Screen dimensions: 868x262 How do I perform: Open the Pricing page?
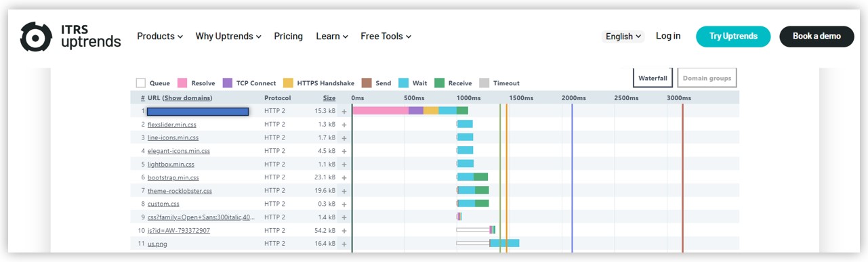[x=288, y=37]
